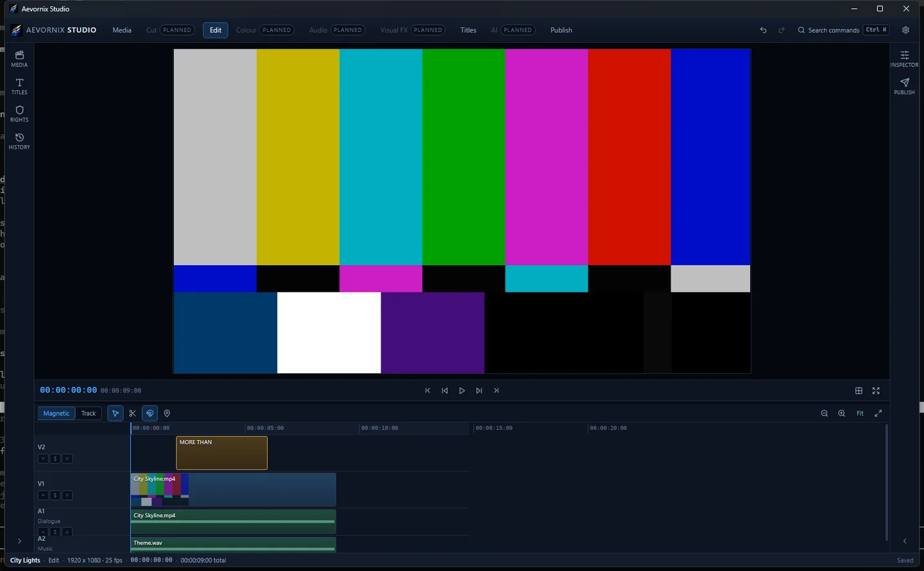The image size is (924, 571).
Task: Click the Fit timeline button
Action: 860,414
